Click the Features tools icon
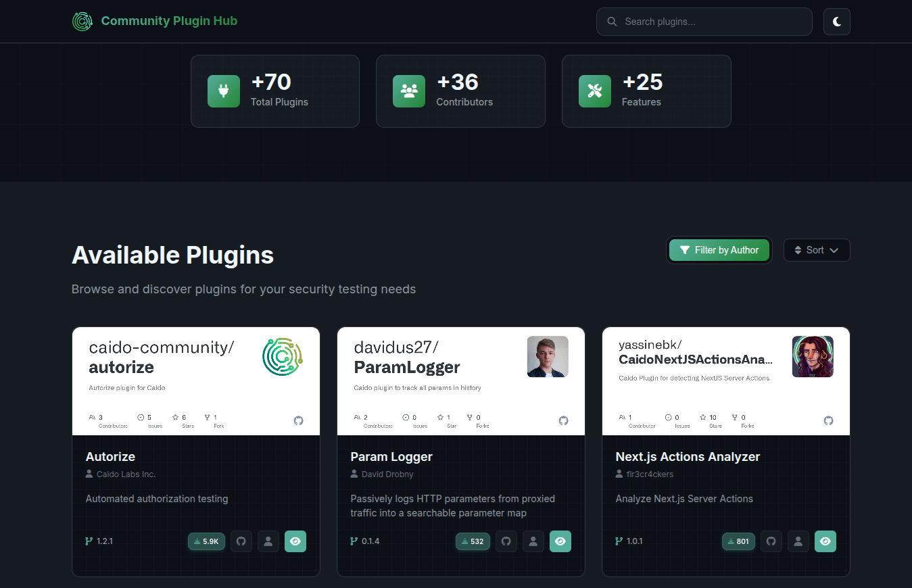 tap(595, 91)
